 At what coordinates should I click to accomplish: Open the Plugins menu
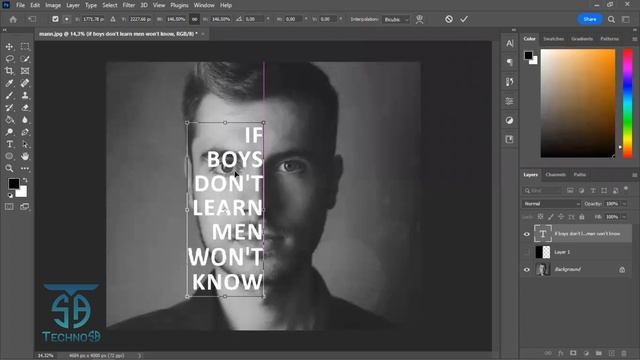coord(179,5)
